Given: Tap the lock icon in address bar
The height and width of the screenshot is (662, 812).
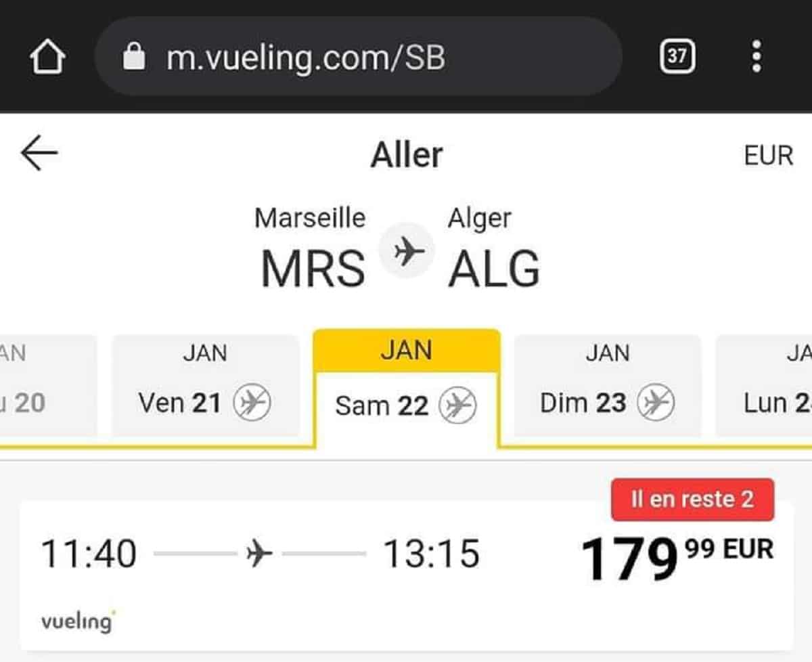Looking at the screenshot, I should point(134,58).
